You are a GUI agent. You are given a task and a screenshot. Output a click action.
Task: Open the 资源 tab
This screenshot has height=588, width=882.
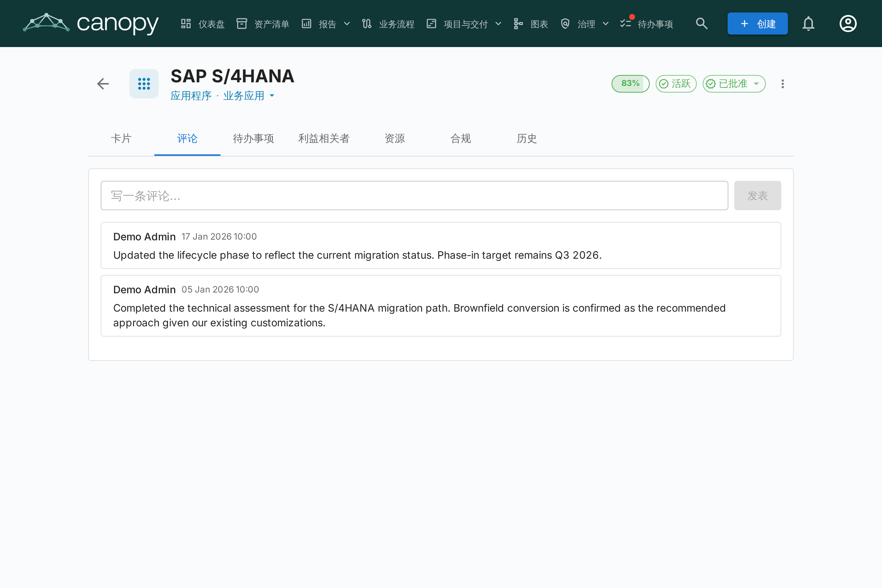395,139
